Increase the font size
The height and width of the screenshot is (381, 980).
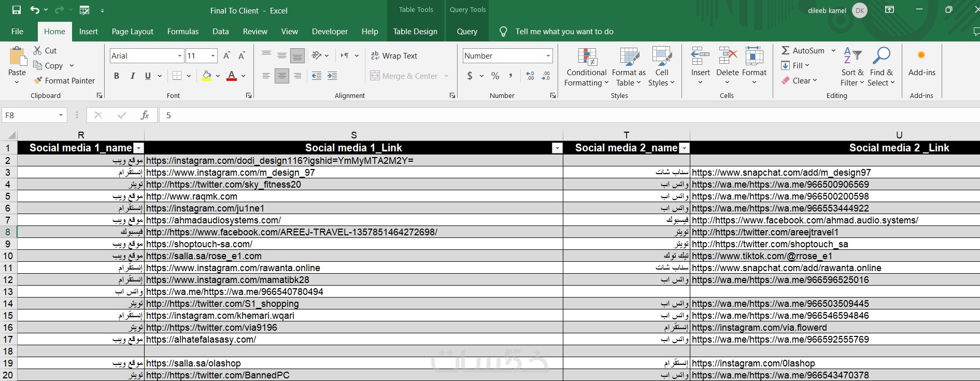coord(226,55)
